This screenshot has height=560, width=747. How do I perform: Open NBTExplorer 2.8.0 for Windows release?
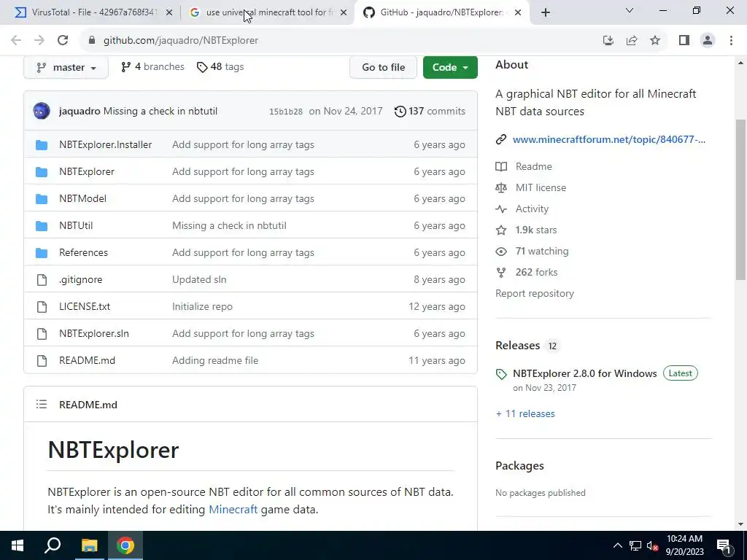584,374
